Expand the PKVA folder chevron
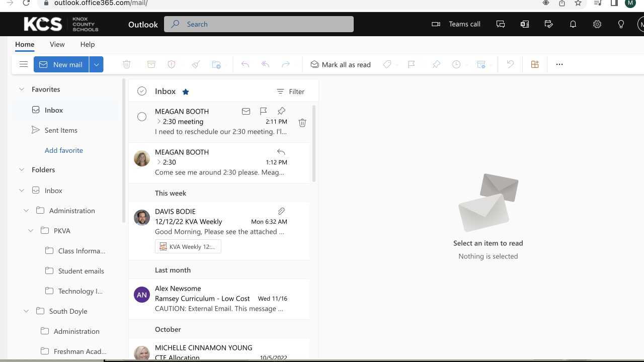Viewport: 644px width, 362px height. click(x=31, y=230)
